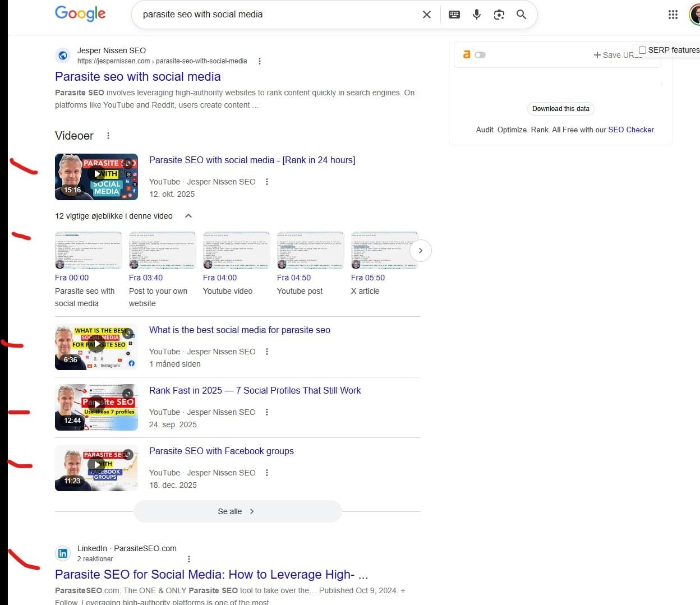Check the SERP features checkbox
The image size is (700, 605).
tap(643, 50)
